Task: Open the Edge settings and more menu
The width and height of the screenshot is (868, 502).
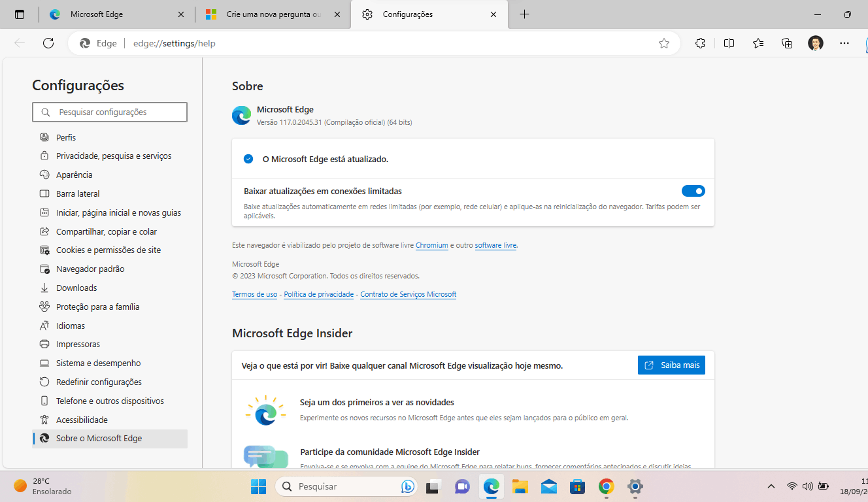Action: pos(844,43)
